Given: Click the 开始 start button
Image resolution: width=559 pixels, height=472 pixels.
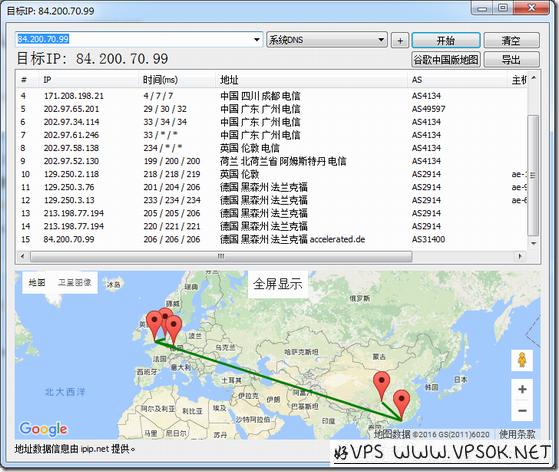Looking at the screenshot, I should tap(446, 40).
